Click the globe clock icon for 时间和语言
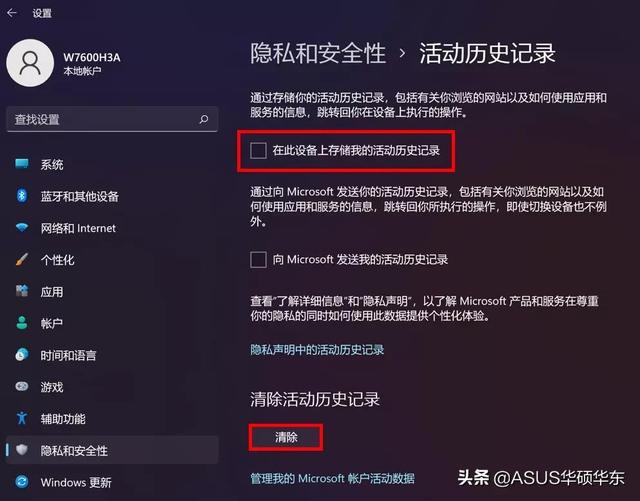The image size is (640, 501). point(22,354)
